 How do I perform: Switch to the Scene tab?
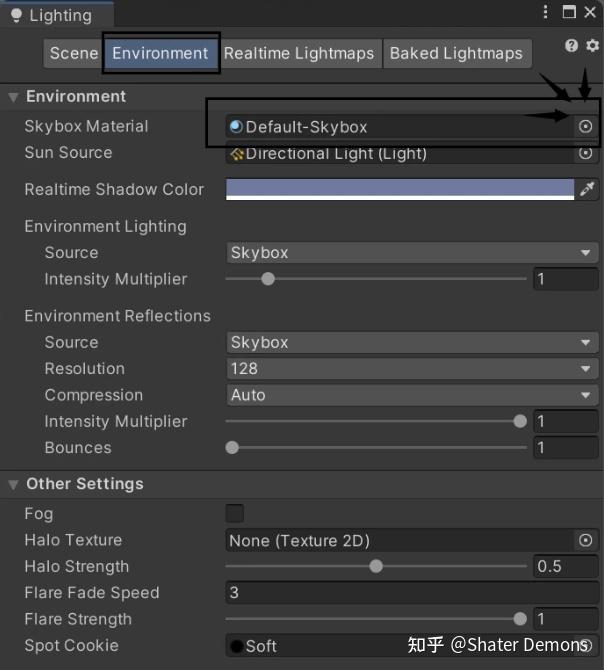(73, 53)
